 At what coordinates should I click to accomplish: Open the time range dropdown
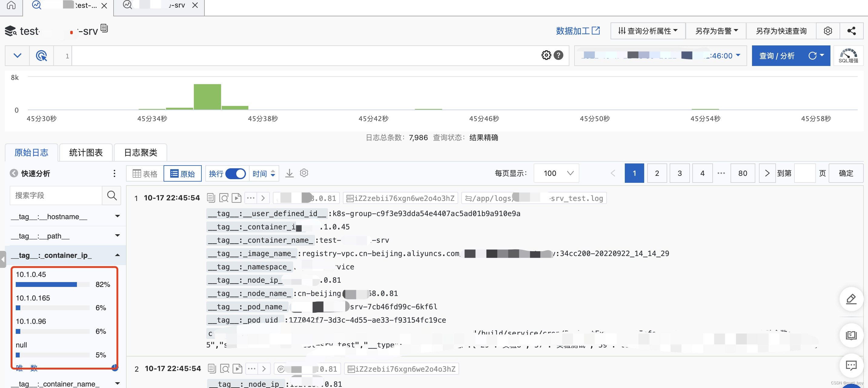[x=661, y=56]
